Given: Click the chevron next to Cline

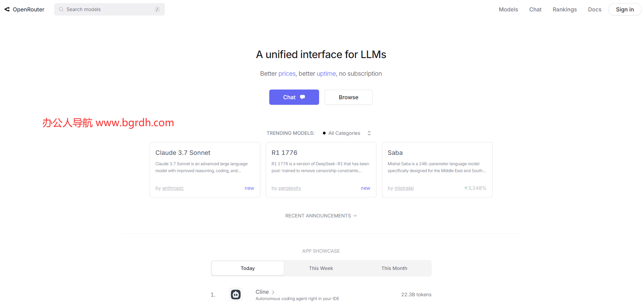Looking at the screenshot, I should [x=273, y=292].
